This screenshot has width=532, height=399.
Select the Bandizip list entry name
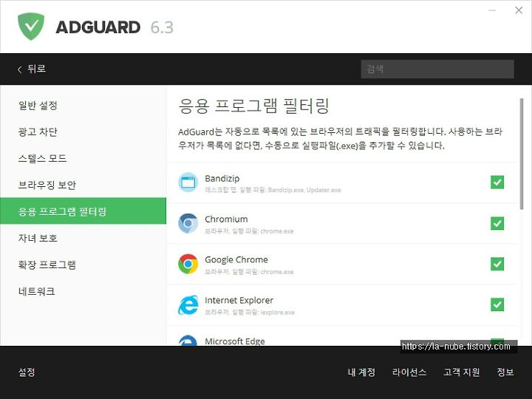point(222,179)
